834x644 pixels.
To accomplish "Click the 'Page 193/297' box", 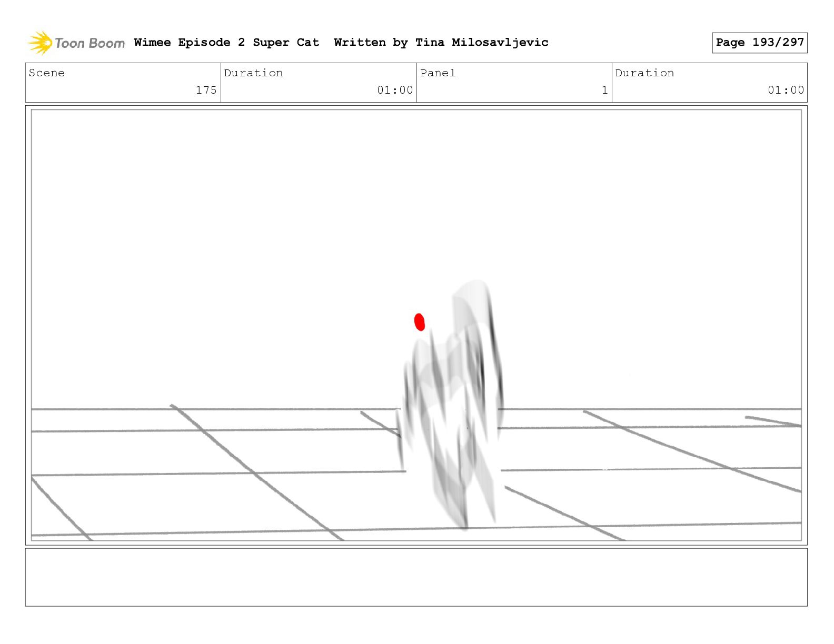I will tap(760, 43).
